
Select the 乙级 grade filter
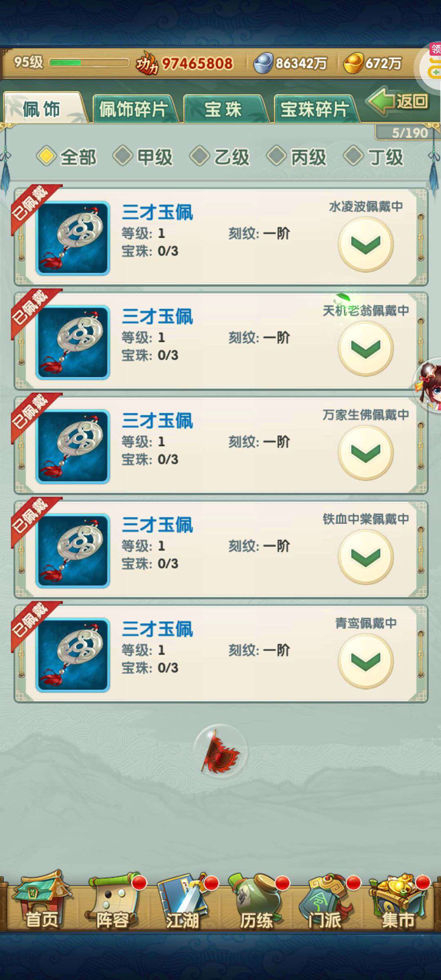click(220, 156)
